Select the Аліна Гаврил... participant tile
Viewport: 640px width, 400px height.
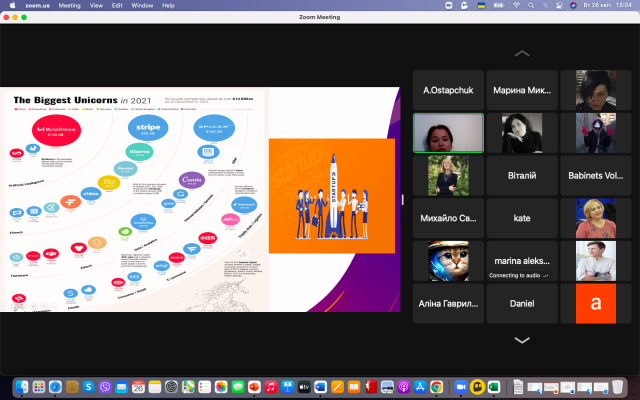448,304
